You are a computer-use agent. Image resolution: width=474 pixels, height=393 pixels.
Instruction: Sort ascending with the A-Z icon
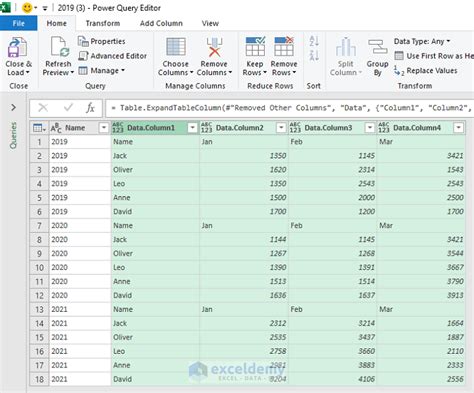click(x=314, y=41)
